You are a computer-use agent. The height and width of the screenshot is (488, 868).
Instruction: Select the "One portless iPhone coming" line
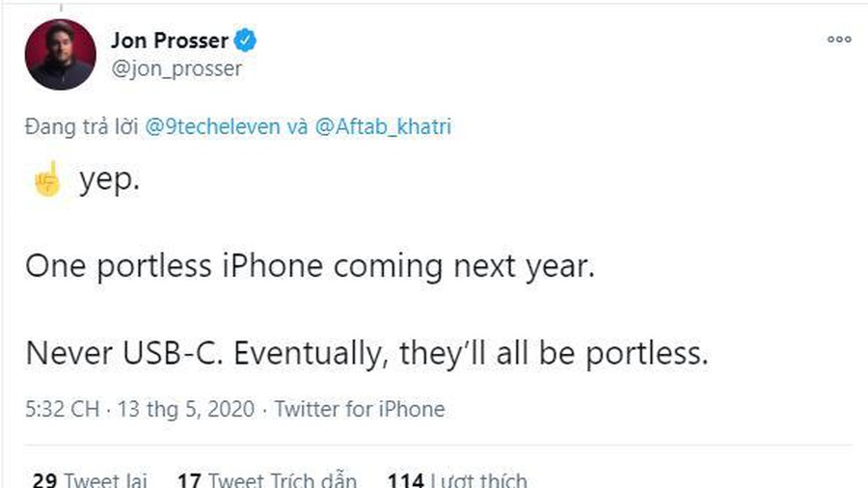309,267
